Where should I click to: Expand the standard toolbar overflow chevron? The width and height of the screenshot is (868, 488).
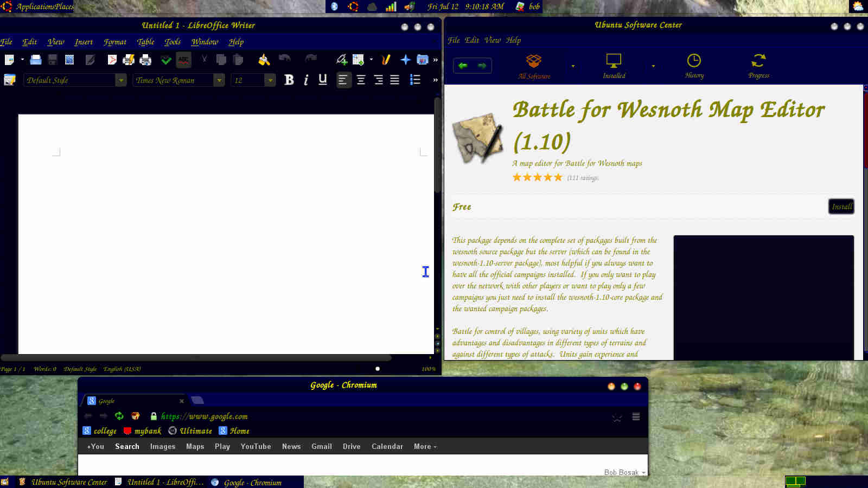(x=435, y=60)
